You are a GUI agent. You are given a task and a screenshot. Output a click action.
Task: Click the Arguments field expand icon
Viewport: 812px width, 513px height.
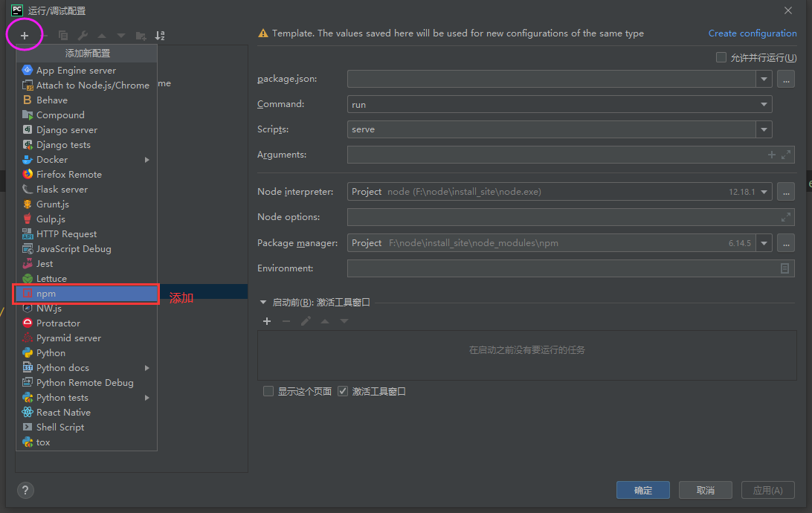pos(786,155)
